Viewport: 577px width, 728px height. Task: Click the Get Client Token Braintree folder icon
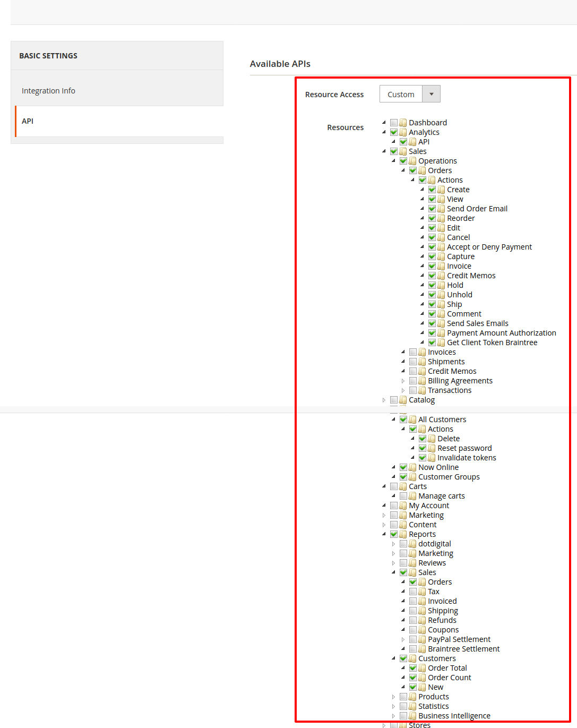[441, 342]
